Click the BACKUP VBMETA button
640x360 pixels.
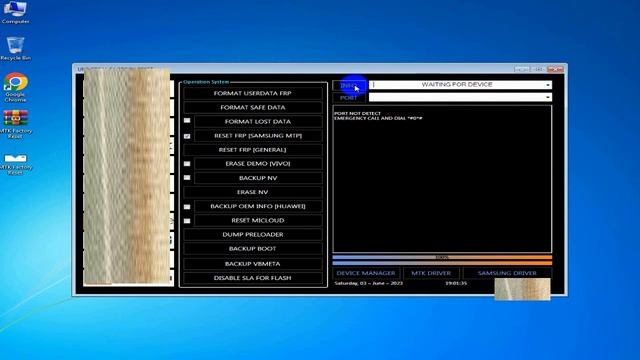[253, 264]
